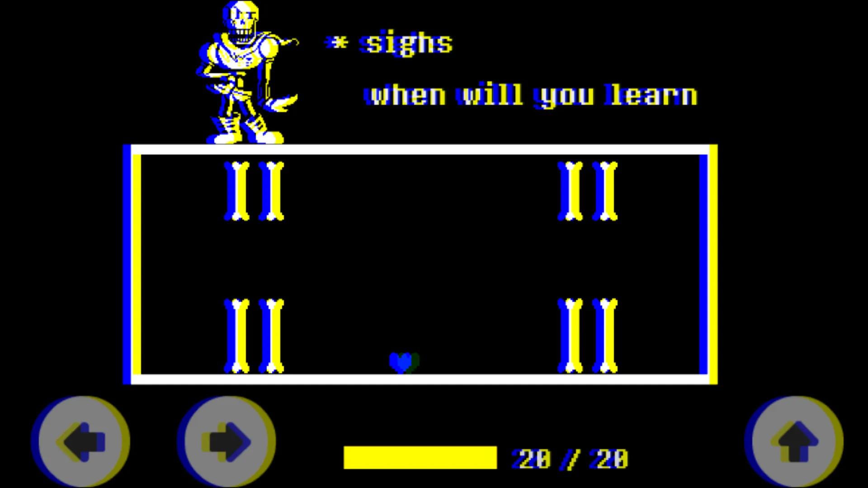
Task: Open the battle action menu
Action: (x=793, y=441)
